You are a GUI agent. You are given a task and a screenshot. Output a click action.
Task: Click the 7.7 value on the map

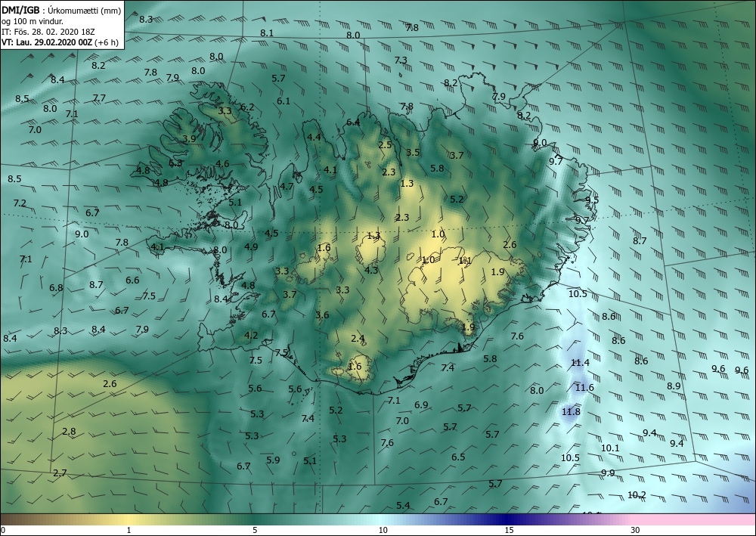click(x=99, y=98)
